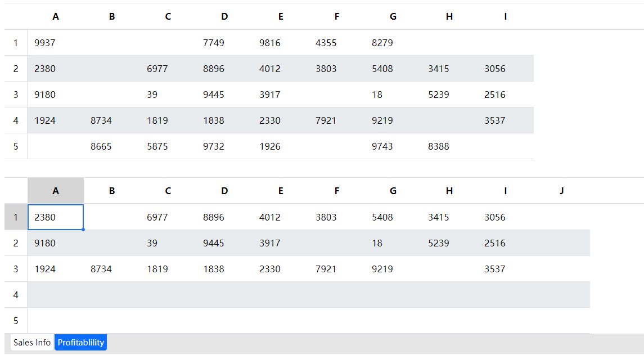
Task: Select cell A1 with 2380 in lower sheet
Action: click(56, 217)
